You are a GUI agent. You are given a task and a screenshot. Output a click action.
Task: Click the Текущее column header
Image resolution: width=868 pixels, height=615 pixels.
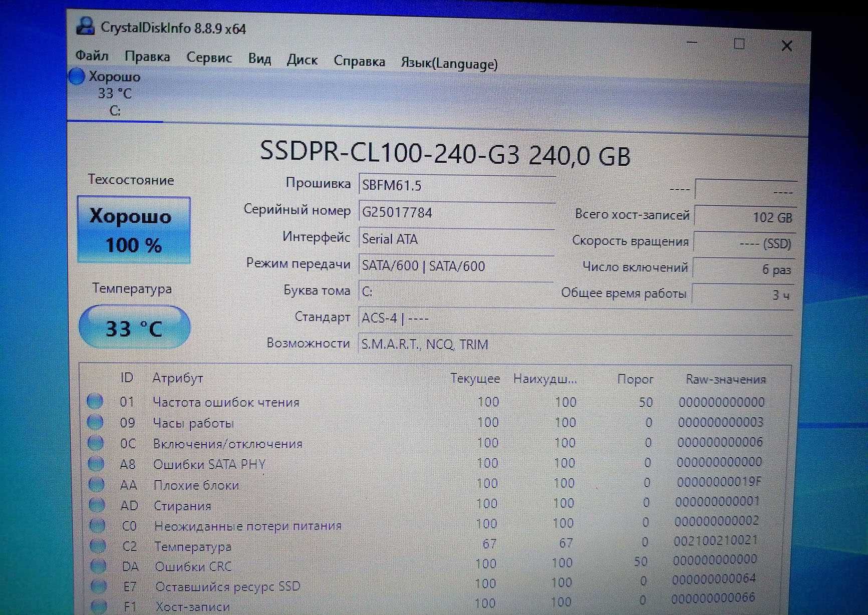point(475,379)
